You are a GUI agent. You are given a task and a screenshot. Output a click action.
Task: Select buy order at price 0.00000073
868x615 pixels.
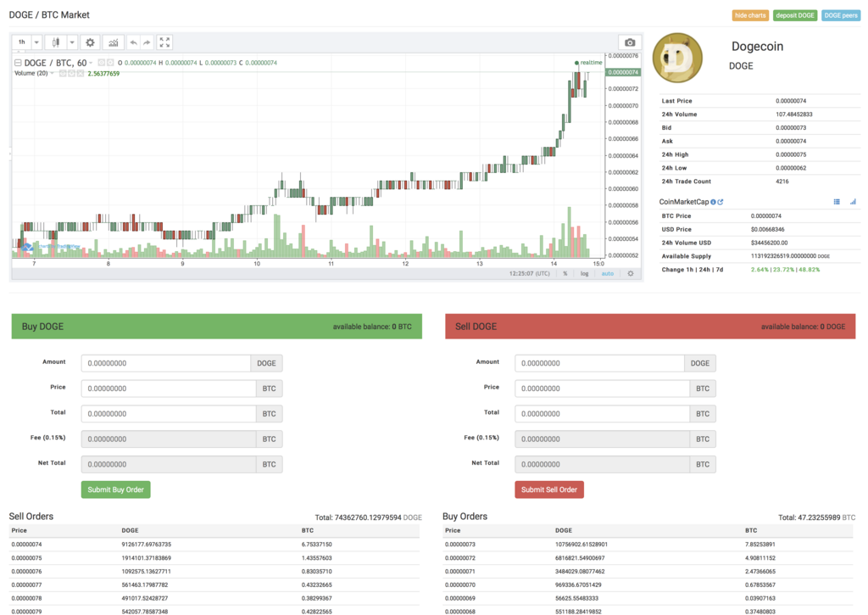(x=648, y=545)
